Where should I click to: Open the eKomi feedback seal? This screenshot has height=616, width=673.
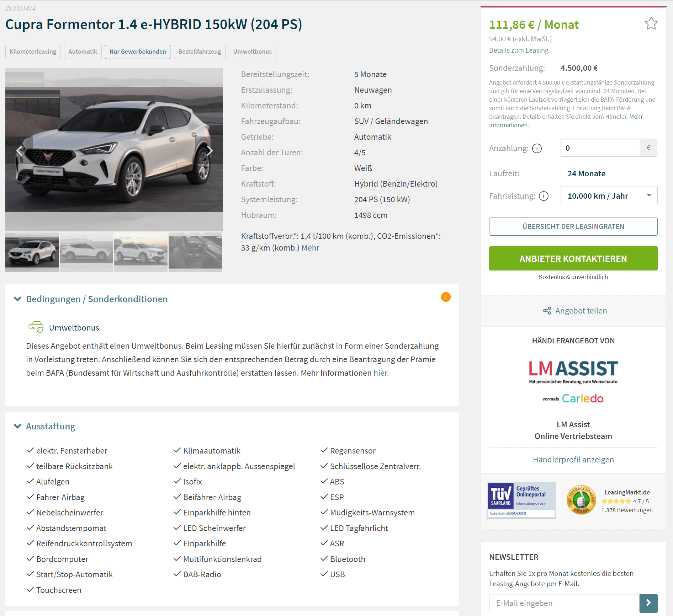(581, 500)
